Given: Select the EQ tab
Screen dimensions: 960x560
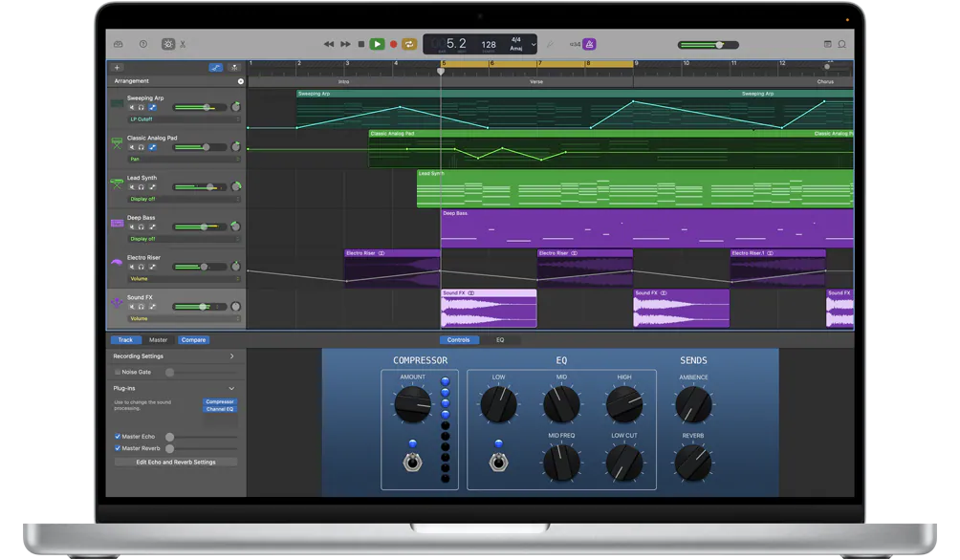Looking at the screenshot, I should pos(500,339).
